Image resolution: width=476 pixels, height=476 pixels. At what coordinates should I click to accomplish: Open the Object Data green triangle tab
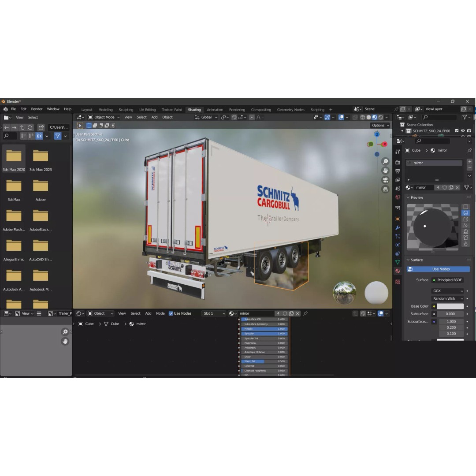(x=398, y=262)
